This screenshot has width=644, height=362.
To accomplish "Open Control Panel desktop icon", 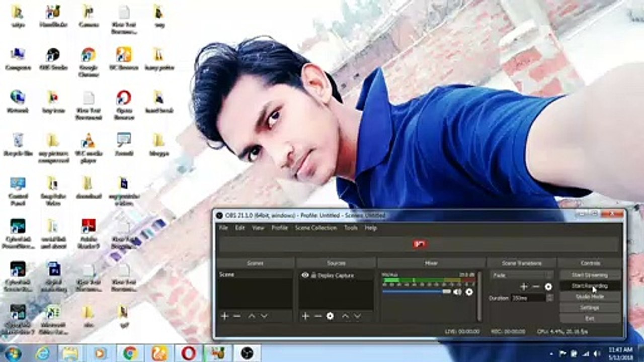I will pyautogui.click(x=18, y=191).
